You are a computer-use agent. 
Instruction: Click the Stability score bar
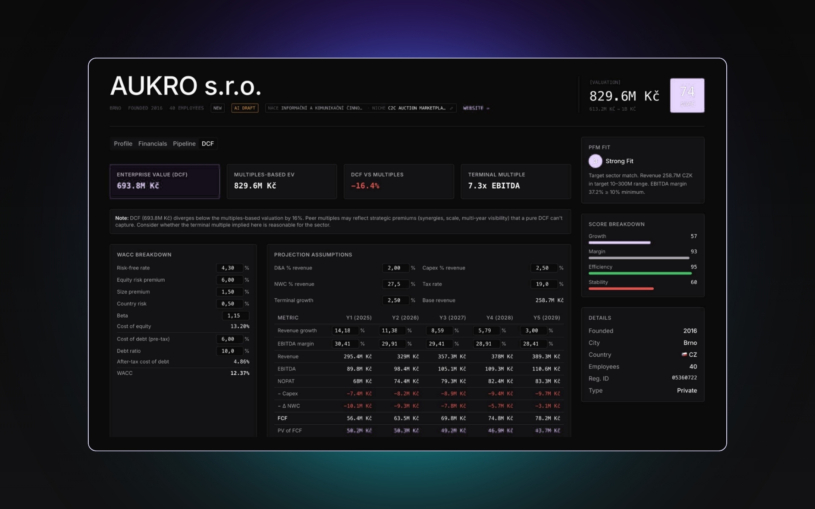(621, 289)
